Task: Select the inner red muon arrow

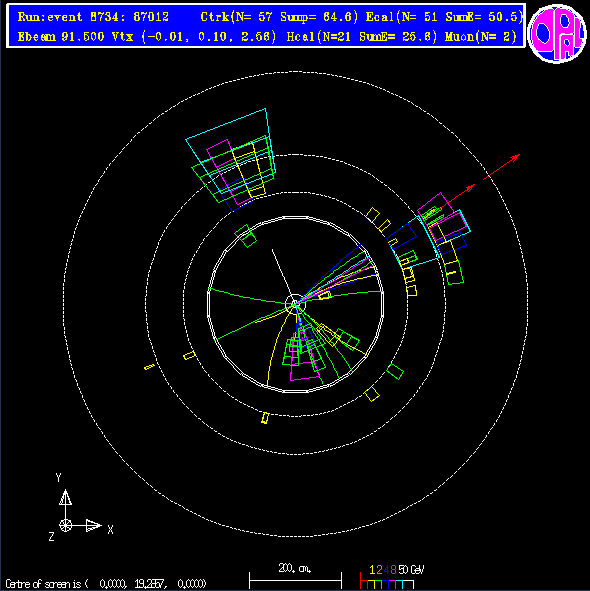Action: (x=456, y=197)
